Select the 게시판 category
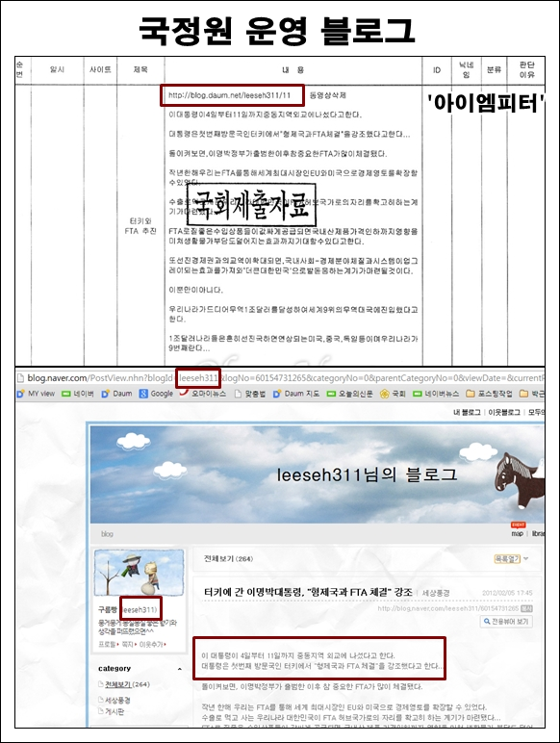 coord(115,711)
